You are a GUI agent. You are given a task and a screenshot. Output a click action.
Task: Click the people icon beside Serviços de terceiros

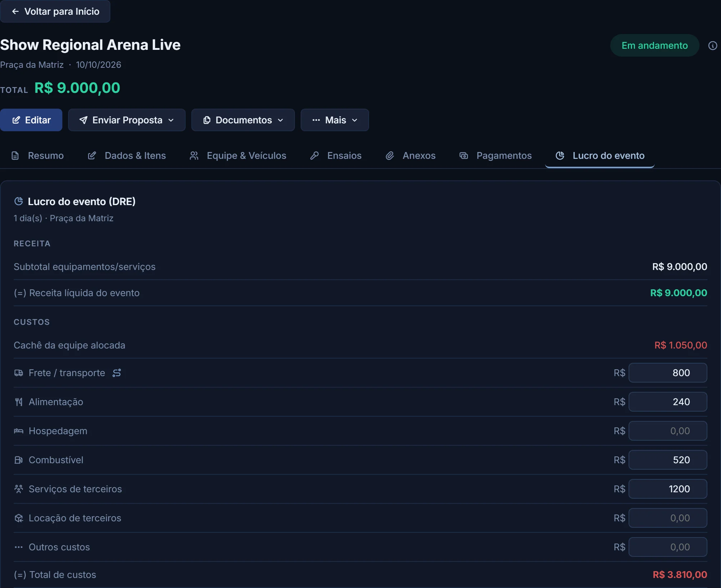[x=19, y=489]
